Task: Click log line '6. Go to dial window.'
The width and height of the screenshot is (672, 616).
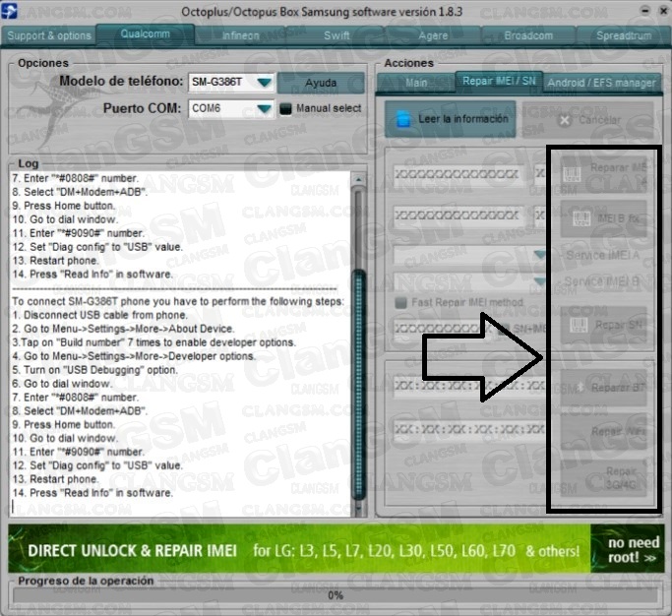Action: pos(63,384)
